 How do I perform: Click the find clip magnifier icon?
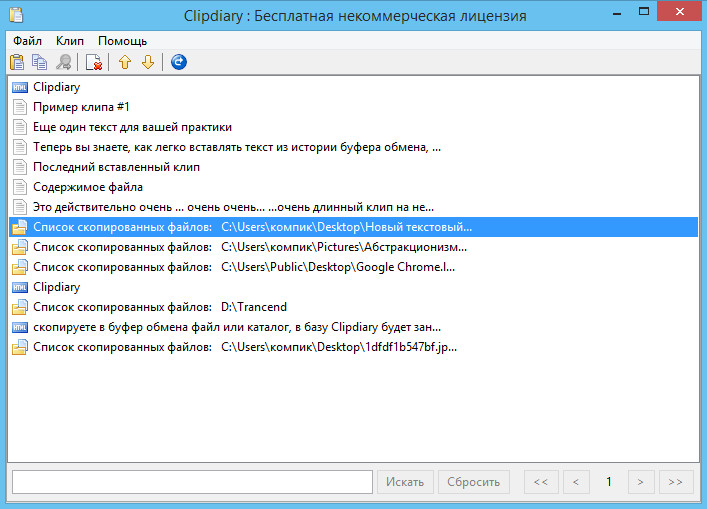pyautogui.click(x=64, y=62)
